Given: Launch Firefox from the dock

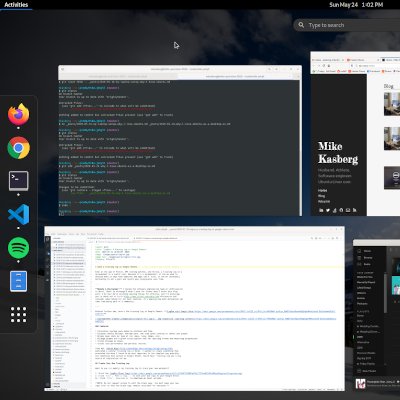Looking at the screenshot, I should (18, 114).
